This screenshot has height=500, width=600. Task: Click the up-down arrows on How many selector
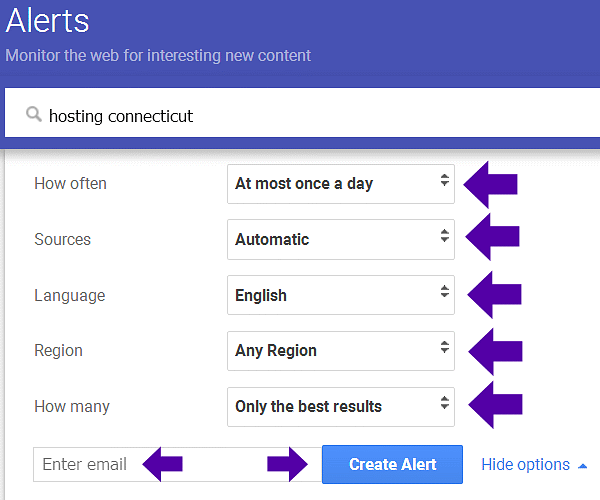coord(444,406)
